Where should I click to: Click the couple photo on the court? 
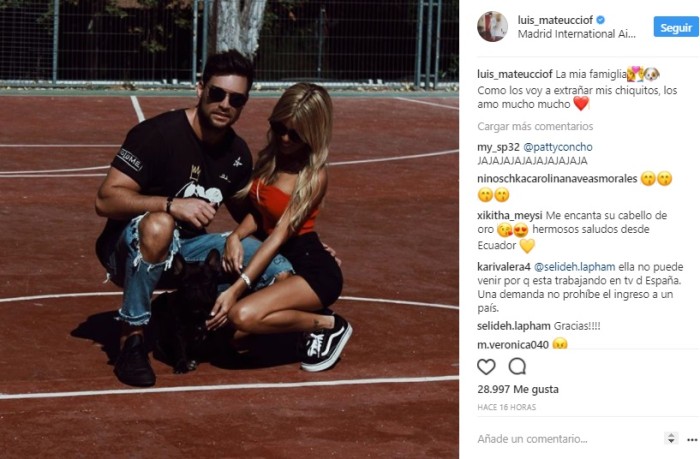pyautogui.click(x=229, y=230)
